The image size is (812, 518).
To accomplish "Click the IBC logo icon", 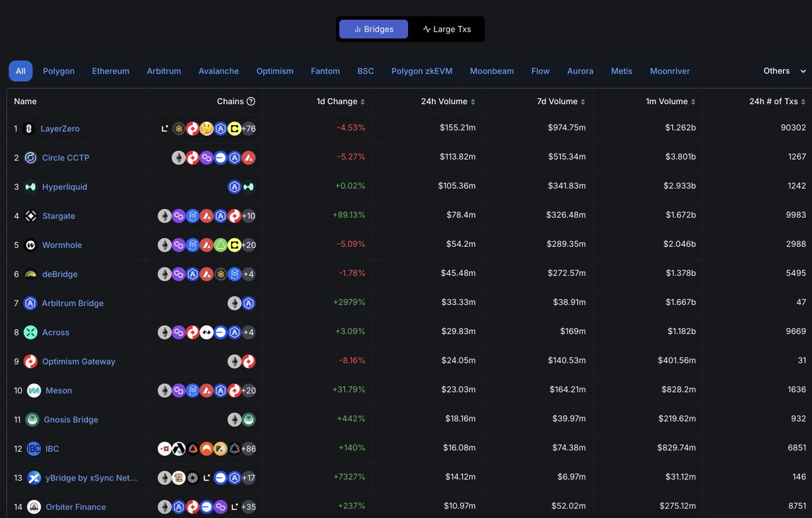I will pos(34,448).
